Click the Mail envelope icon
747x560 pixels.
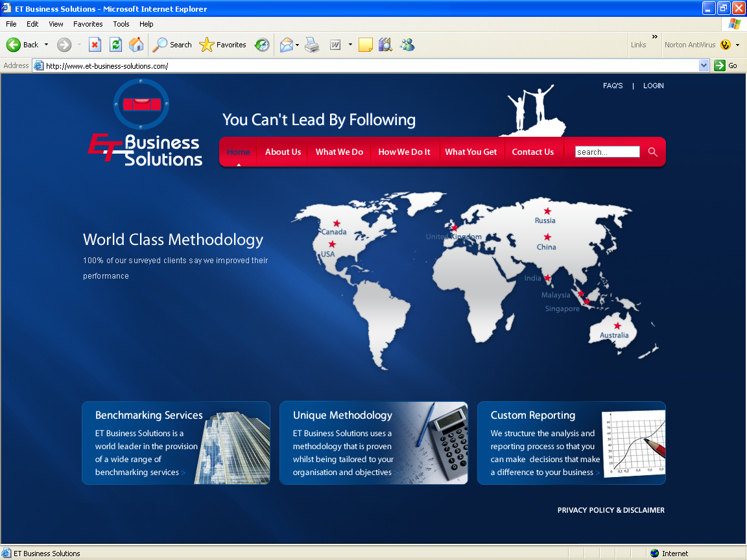[x=287, y=45]
